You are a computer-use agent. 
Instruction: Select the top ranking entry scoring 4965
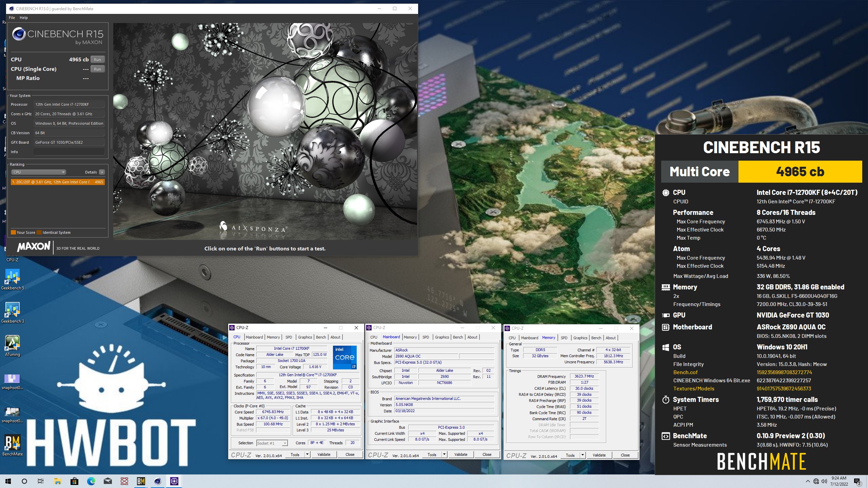coord(58,182)
